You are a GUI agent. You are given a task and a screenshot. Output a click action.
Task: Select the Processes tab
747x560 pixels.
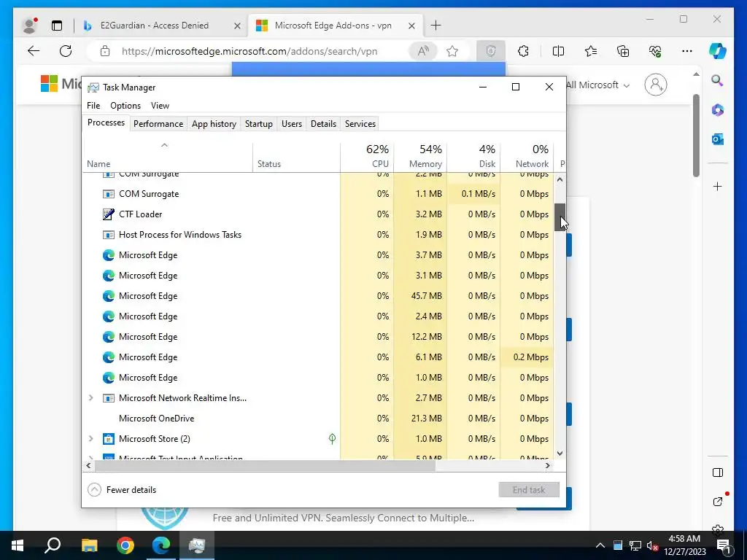(x=107, y=122)
